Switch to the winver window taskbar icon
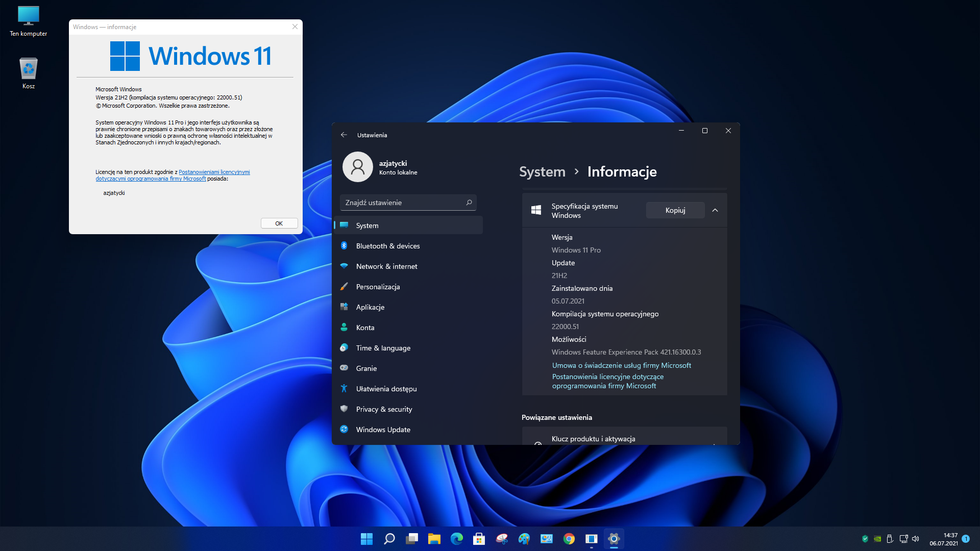Viewport: 980px width, 551px height. click(x=592, y=539)
